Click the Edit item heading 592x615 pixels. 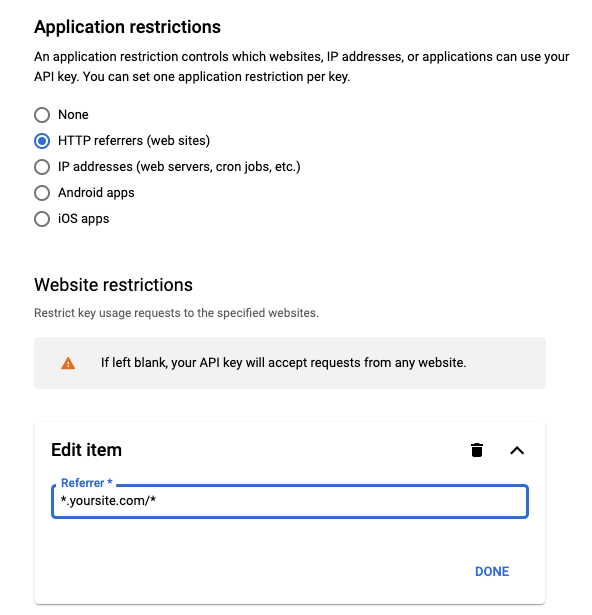pyautogui.click(x=86, y=450)
